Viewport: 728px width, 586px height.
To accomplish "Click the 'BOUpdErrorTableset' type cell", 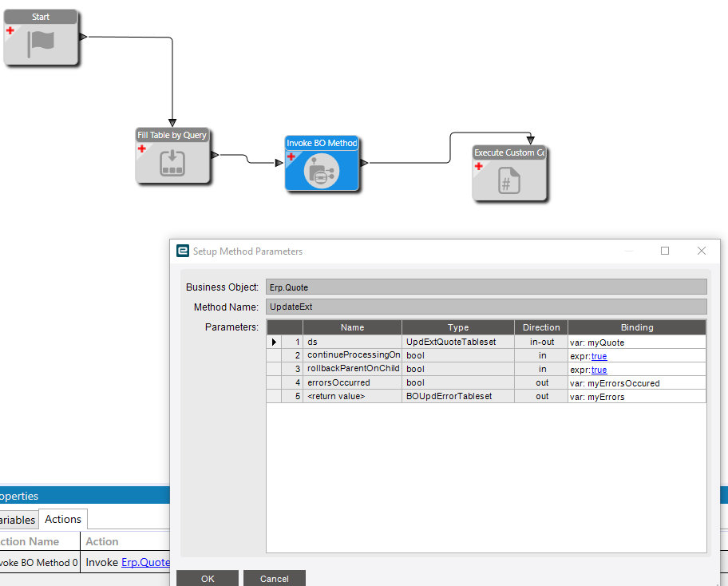I will point(458,396).
